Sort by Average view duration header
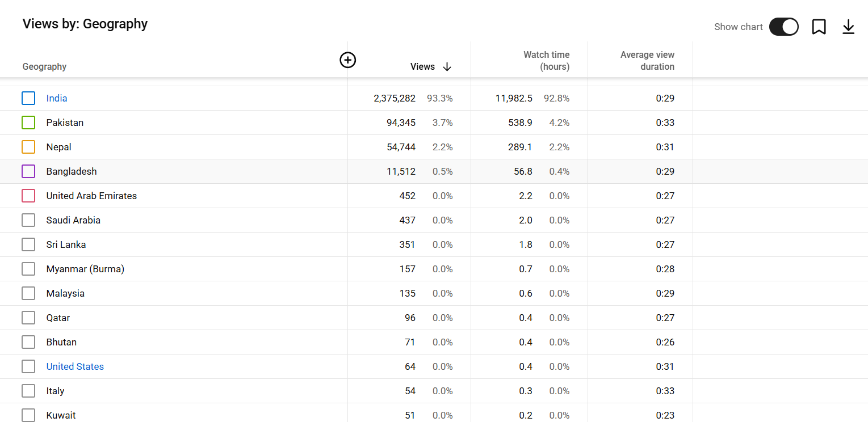Viewport: 868px width, 422px height. (x=647, y=61)
